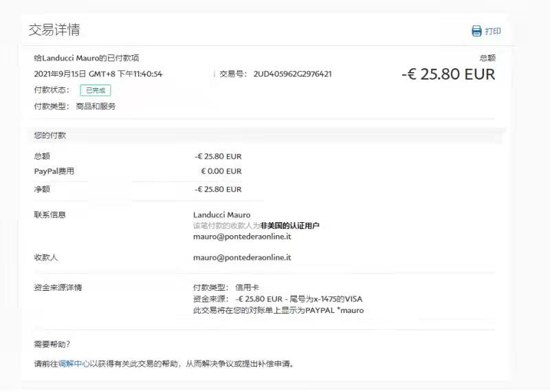This screenshot has height=392, width=550.
Task: Click the Landucci Mauro name under 联系信息
Action: point(221,215)
